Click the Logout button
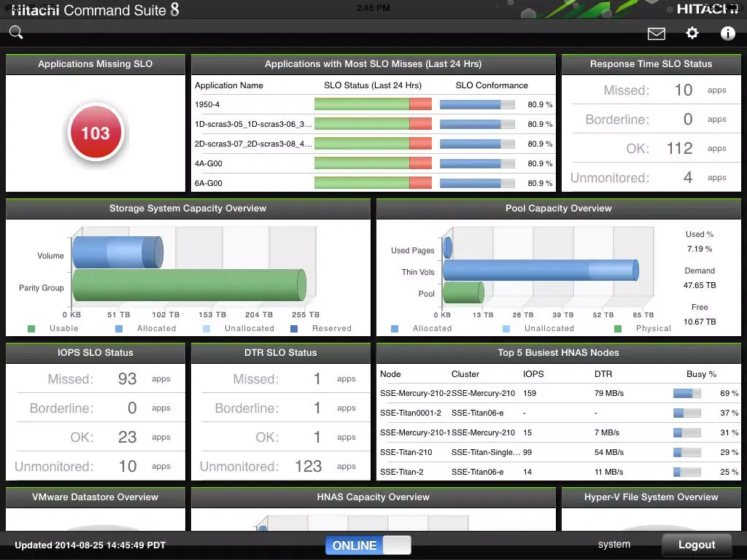Viewport: 747px width, 560px height. (697, 545)
